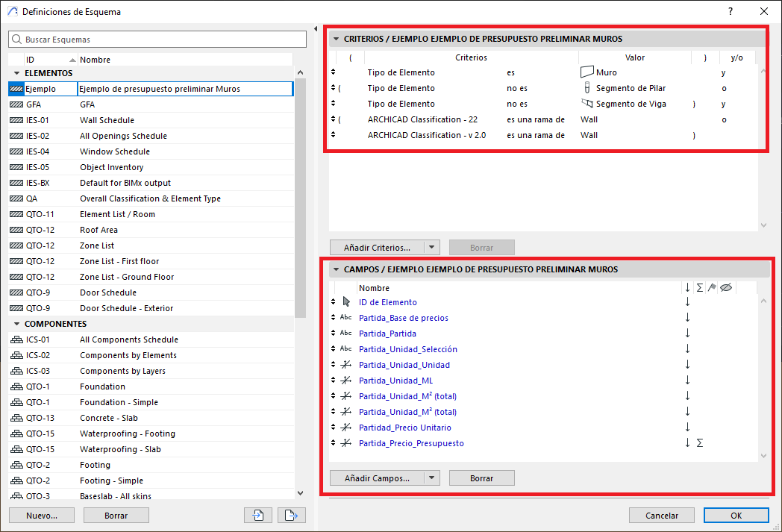Click the hidden-eye column header icon
Image resolution: width=782 pixels, height=532 pixels.
725,288
